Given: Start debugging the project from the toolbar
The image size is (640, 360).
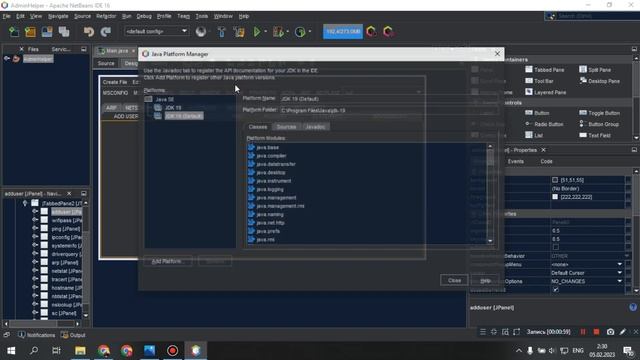Looking at the screenshot, I should click(x=278, y=32).
